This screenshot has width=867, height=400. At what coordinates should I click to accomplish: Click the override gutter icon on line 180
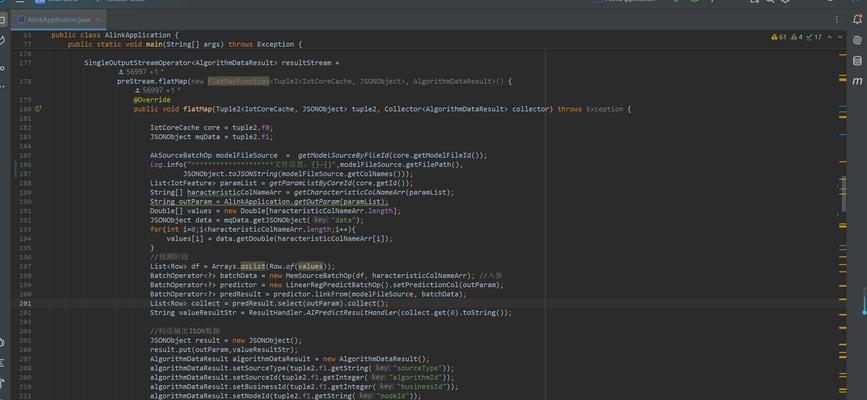pyautogui.click(x=38, y=109)
